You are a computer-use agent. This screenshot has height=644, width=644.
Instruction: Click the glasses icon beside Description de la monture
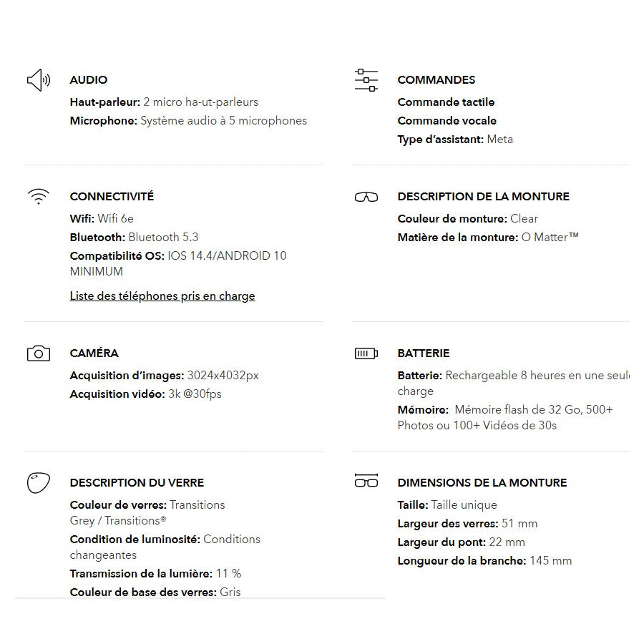366,197
